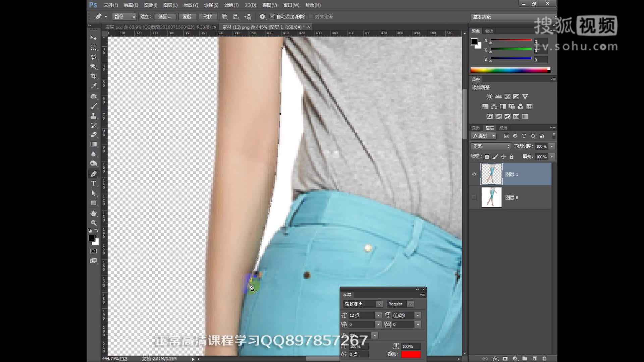
Task: Open the pen path options gear
Action: point(262,16)
